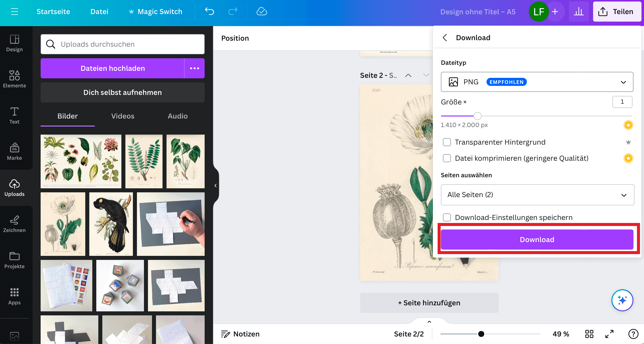This screenshot has width=644, height=344.
Task: Click the Teilen share button
Action: pyautogui.click(x=617, y=12)
